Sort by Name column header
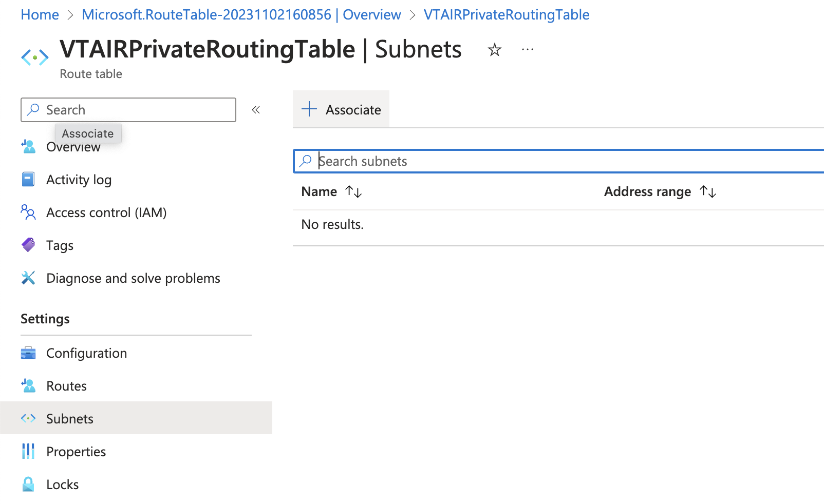This screenshot has width=824, height=504. 319,191
